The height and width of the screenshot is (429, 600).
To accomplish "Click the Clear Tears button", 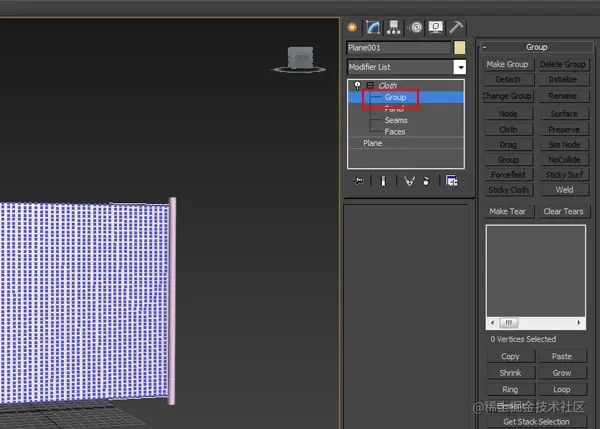I will click(563, 211).
